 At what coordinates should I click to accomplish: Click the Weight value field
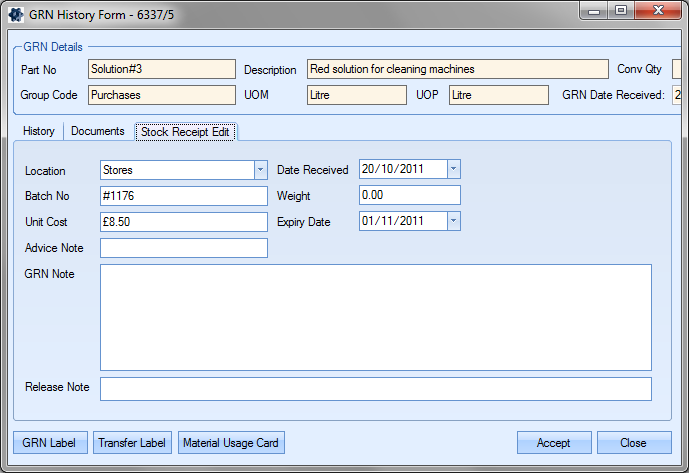pos(409,196)
